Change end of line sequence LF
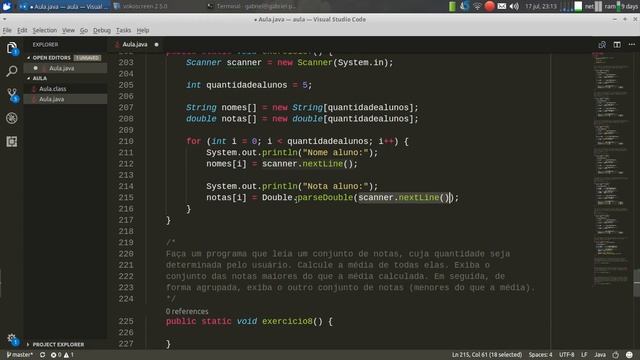The image size is (640, 360). point(584,355)
